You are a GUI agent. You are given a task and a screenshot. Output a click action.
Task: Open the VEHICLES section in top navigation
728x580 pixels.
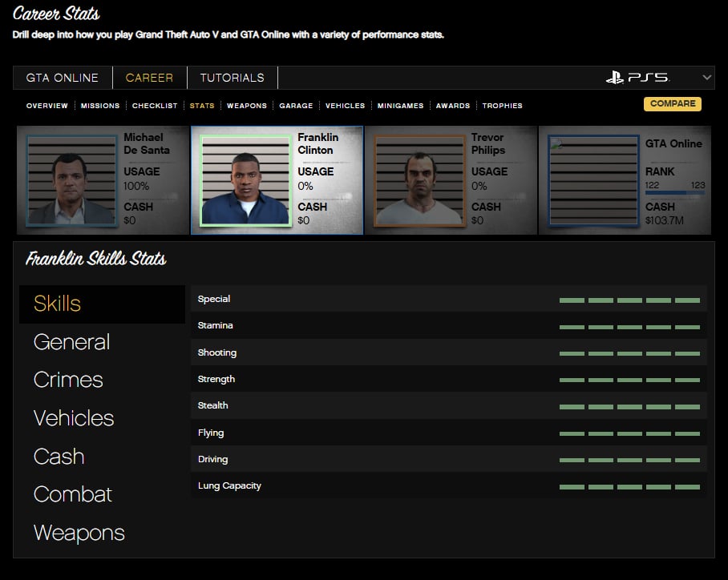click(x=345, y=106)
